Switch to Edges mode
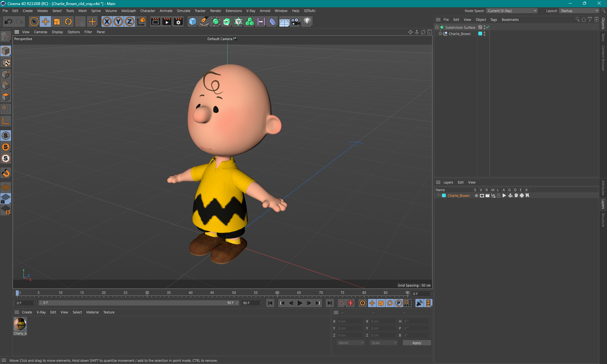Viewport: 607px width, 364px height. 6,86
